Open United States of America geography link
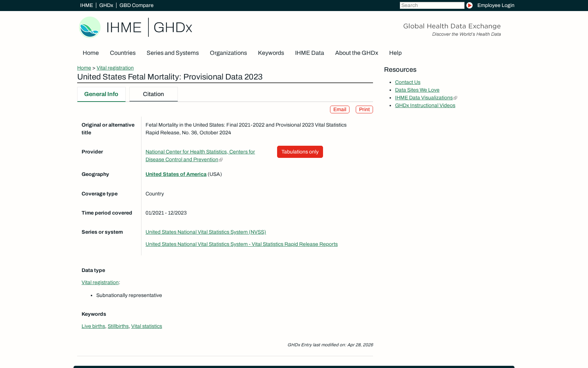588x368 pixels. pyautogui.click(x=176, y=174)
